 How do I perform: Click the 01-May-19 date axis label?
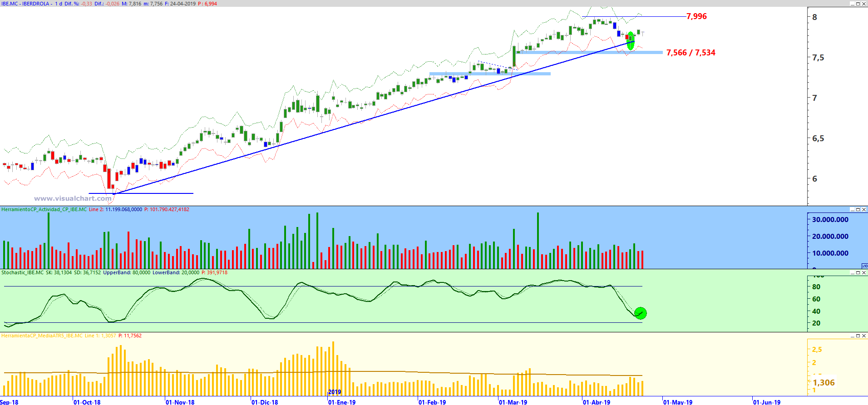[678, 402]
